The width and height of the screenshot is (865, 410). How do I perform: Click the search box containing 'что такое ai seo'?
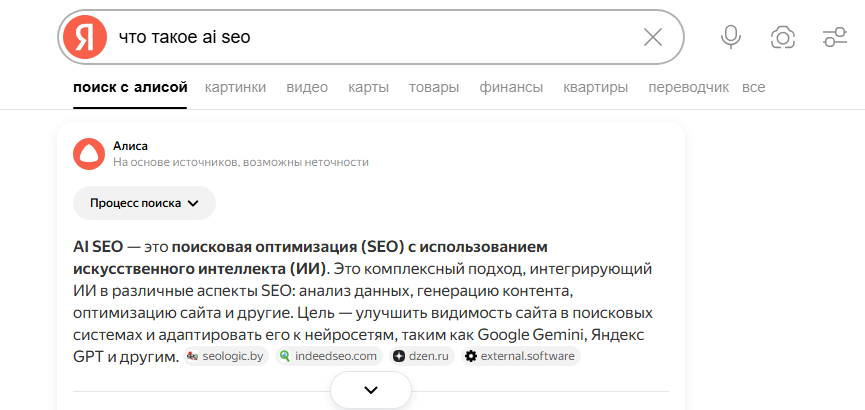click(x=371, y=37)
